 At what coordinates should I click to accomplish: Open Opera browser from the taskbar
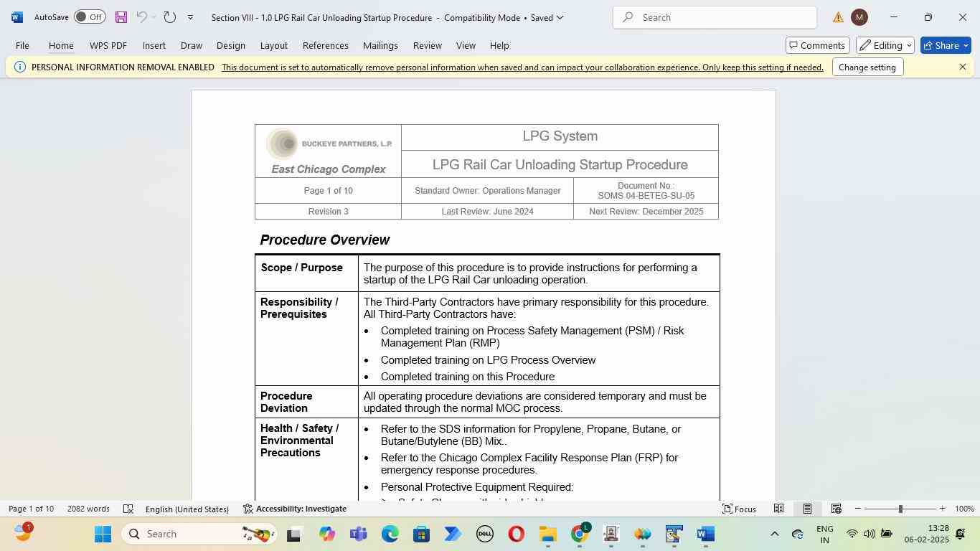(x=516, y=534)
